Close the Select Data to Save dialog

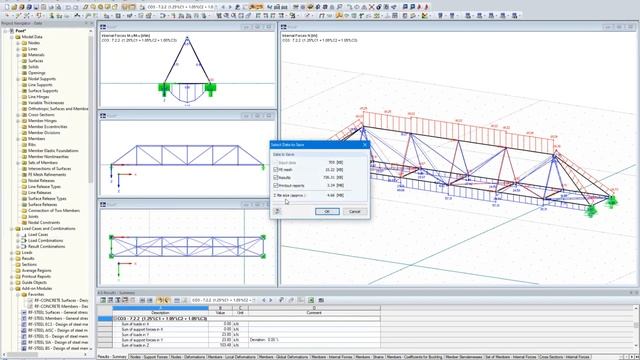(x=365, y=144)
